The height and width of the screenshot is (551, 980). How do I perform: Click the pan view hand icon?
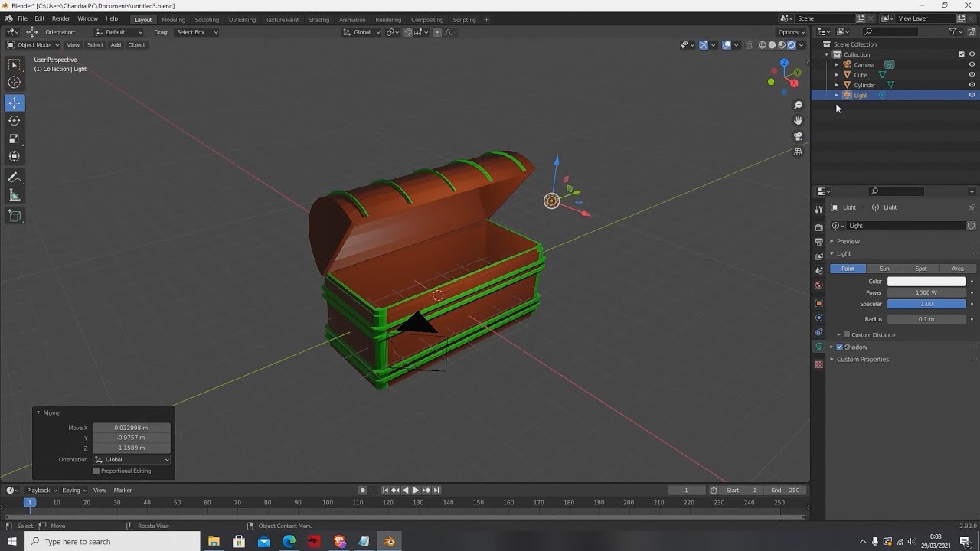click(798, 120)
